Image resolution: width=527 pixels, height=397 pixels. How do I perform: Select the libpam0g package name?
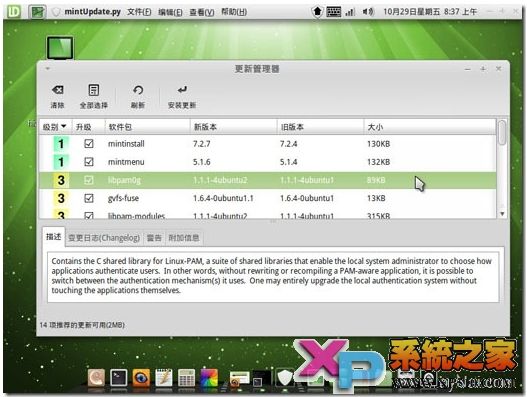(124, 180)
